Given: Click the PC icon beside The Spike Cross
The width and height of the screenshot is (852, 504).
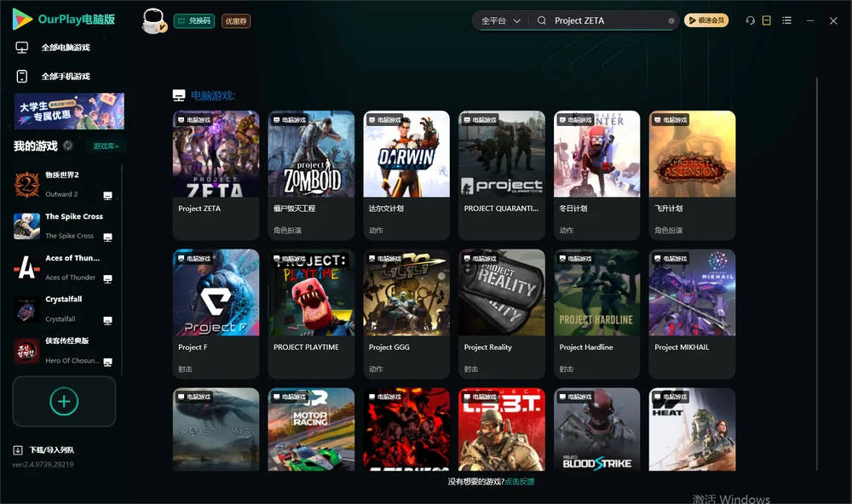Looking at the screenshot, I should (107, 238).
